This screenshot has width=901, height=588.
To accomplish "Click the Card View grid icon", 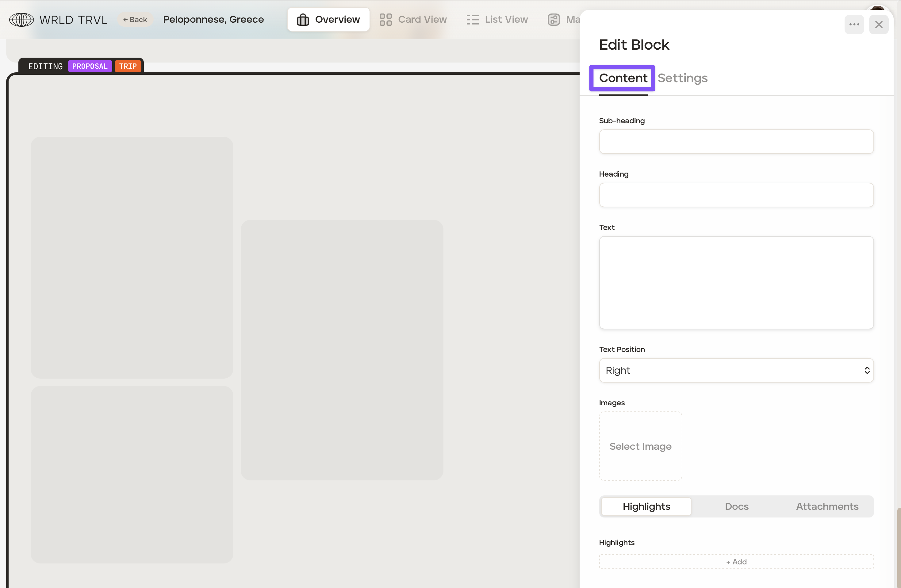I will (385, 20).
